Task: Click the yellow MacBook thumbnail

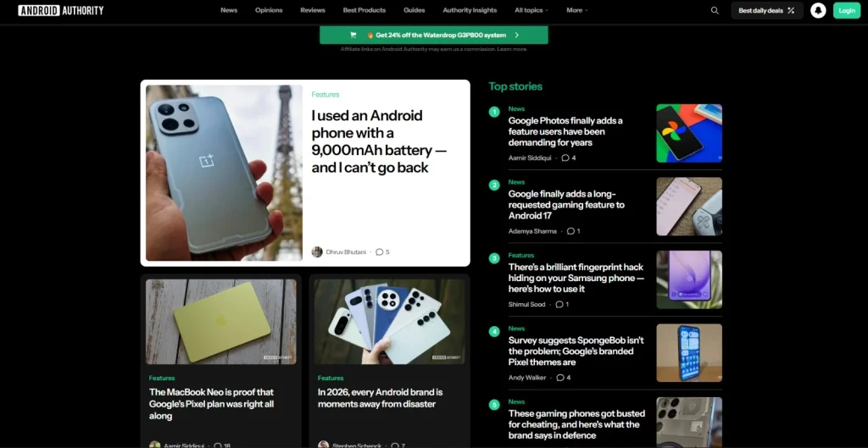Action: pyautogui.click(x=221, y=321)
